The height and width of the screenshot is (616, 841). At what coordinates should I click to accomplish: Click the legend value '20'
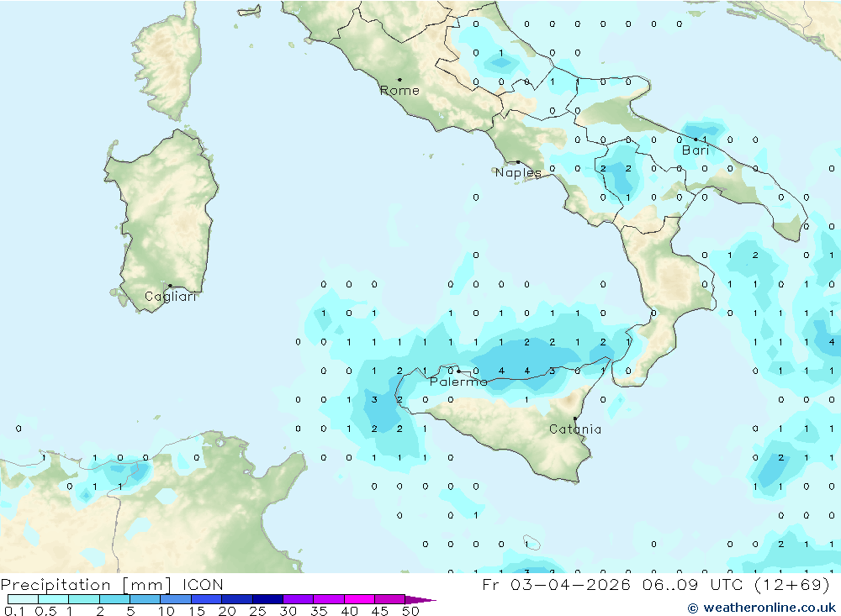pyautogui.click(x=227, y=611)
